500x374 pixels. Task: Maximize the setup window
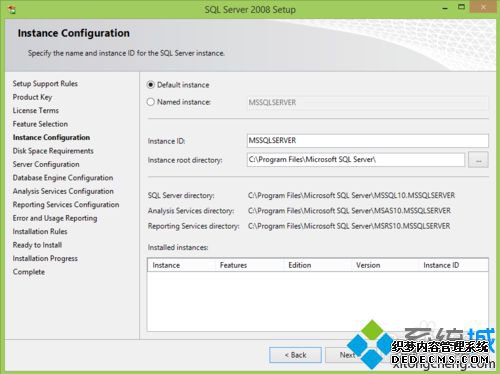point(461,7)
